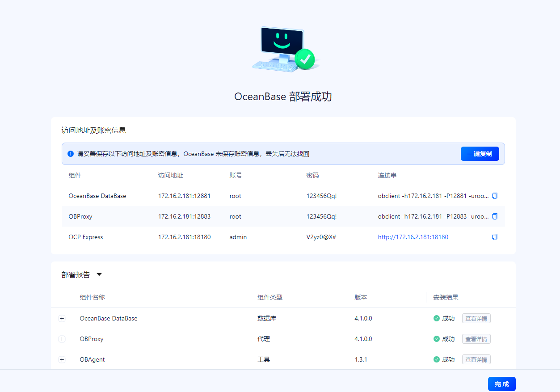Click OBProxy in the access info table
Viewport: 560px width, 392px height.
tap(80, 216)
